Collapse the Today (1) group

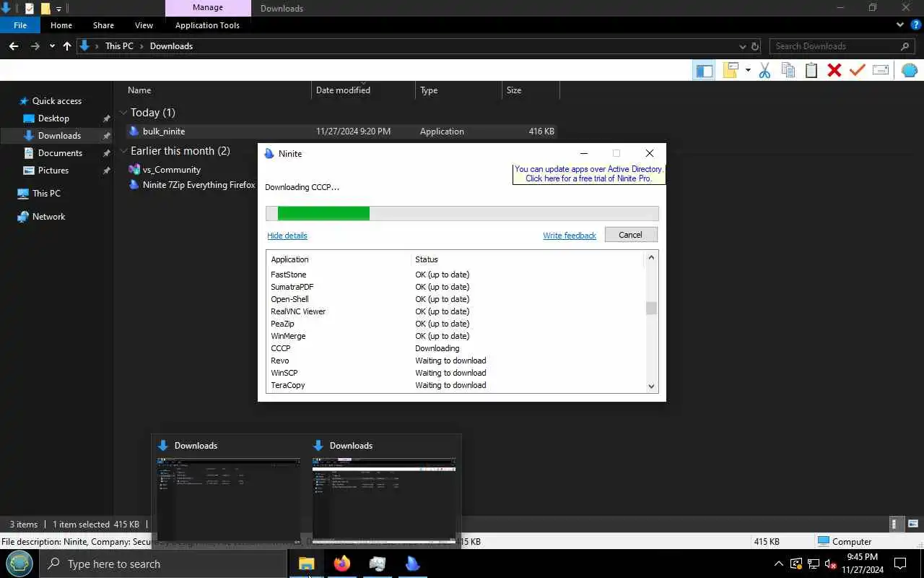[x=123, y=113]
